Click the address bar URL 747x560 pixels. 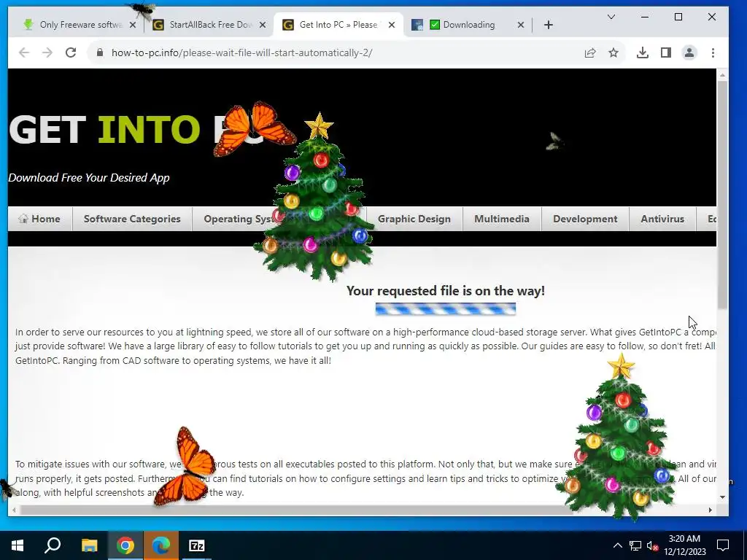pyautogui.click(x=241, y=52)
